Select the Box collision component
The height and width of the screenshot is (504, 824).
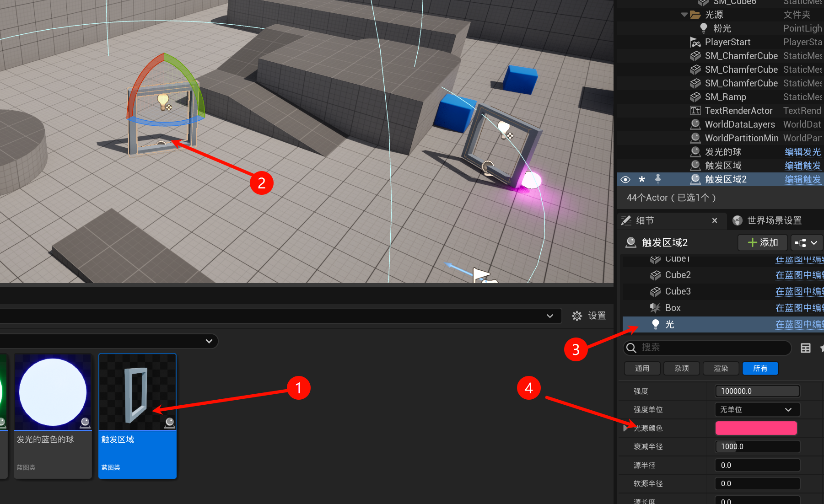(x=673, y=308)
